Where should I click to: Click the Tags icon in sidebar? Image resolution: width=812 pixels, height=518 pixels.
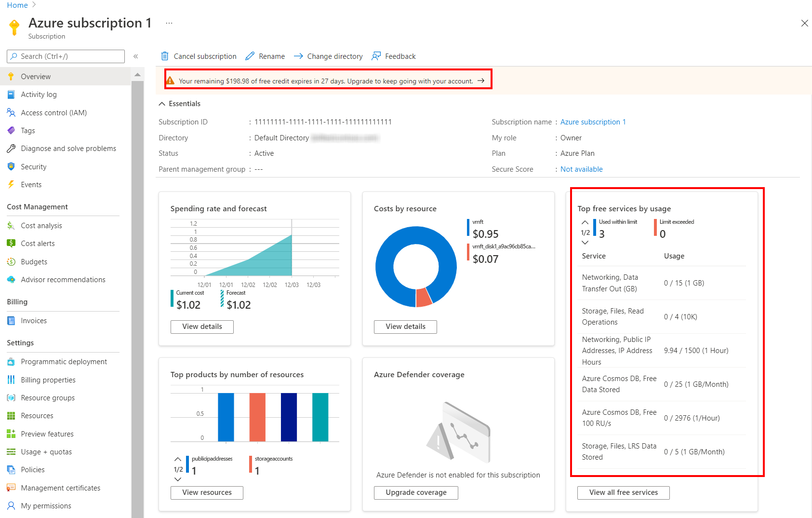coord(11,131)
